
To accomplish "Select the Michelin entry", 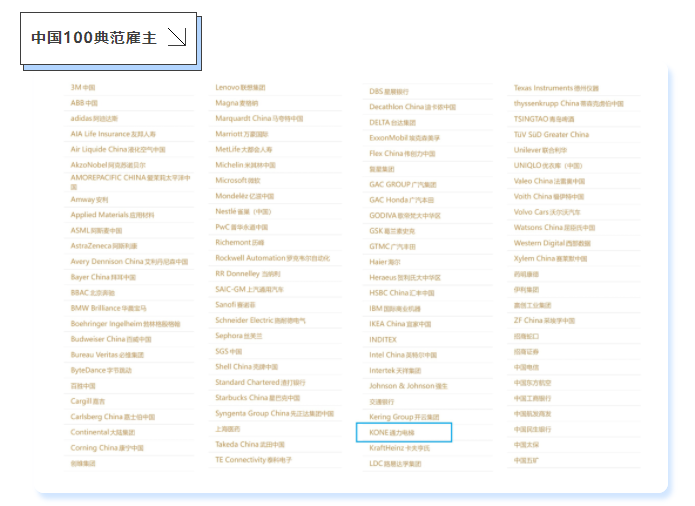I will tap(246, 165).
